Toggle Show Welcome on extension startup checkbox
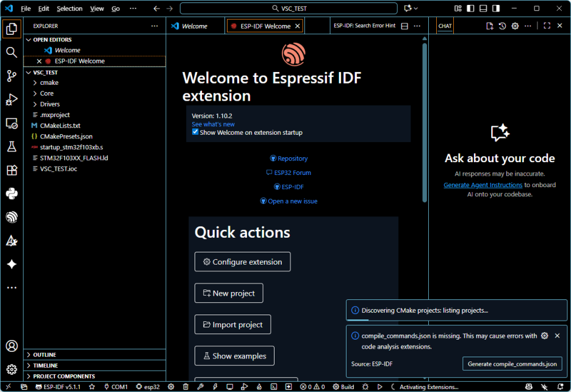The height and width of the screenshot is (392, 571). tap(195, 132)
